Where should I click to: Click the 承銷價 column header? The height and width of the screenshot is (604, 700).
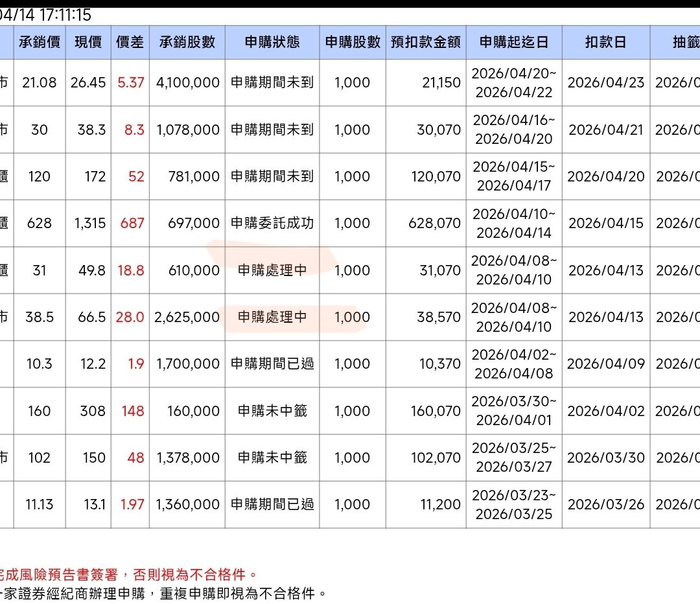click(x=39, y=42)
